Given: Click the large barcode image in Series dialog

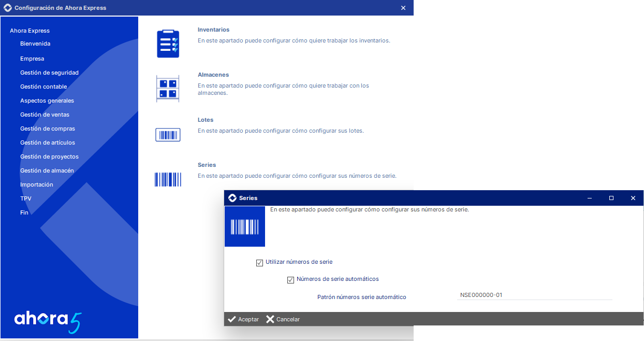Looking at the screenshot, I should (245, 226).
